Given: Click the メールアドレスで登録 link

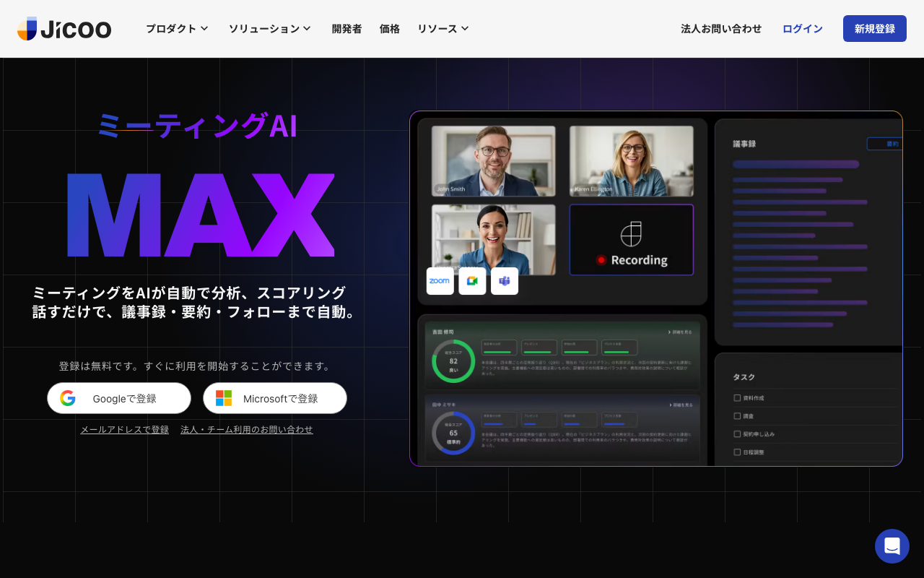Looking at the screenshot, I should tap(124, 429).
